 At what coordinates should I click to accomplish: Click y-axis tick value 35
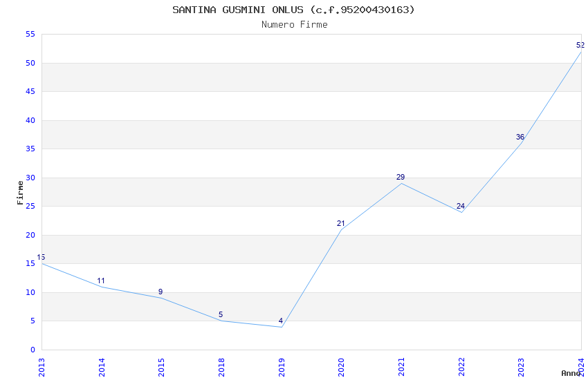[30, 149]
